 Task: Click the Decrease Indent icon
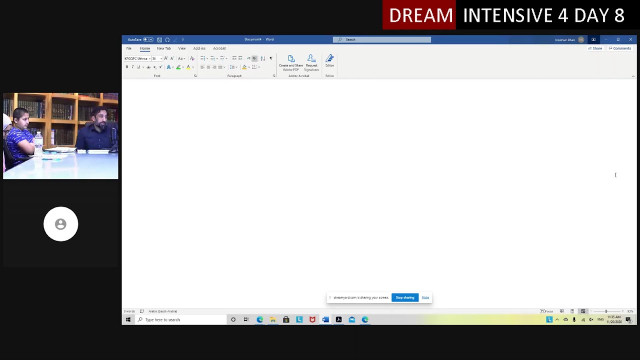point(234,58)
